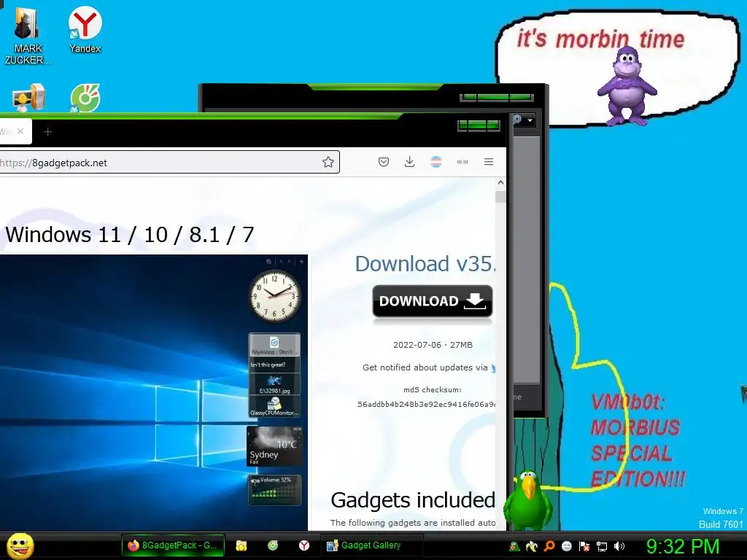Viewport: 747px width, 560px height.
Task: Open the file explorer taskbar icon
Action: [x=241, y=545]
